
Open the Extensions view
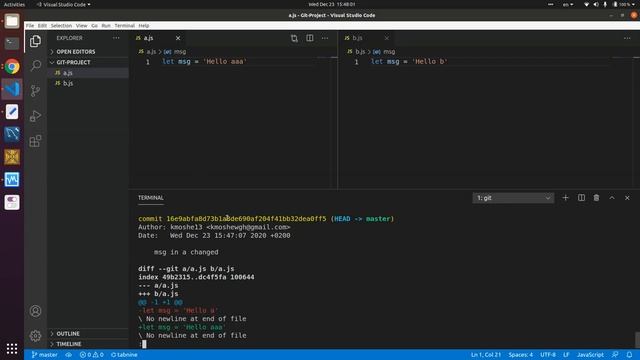click(x=36, y=141)
